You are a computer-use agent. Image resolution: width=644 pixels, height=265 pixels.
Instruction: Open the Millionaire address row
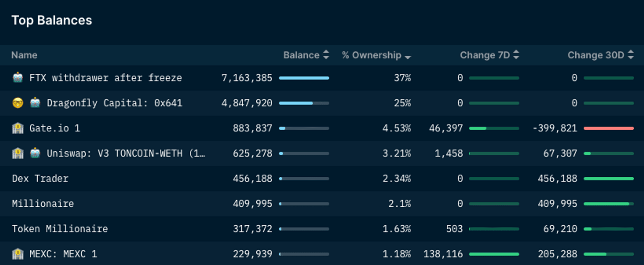click(x=43, y=203)
